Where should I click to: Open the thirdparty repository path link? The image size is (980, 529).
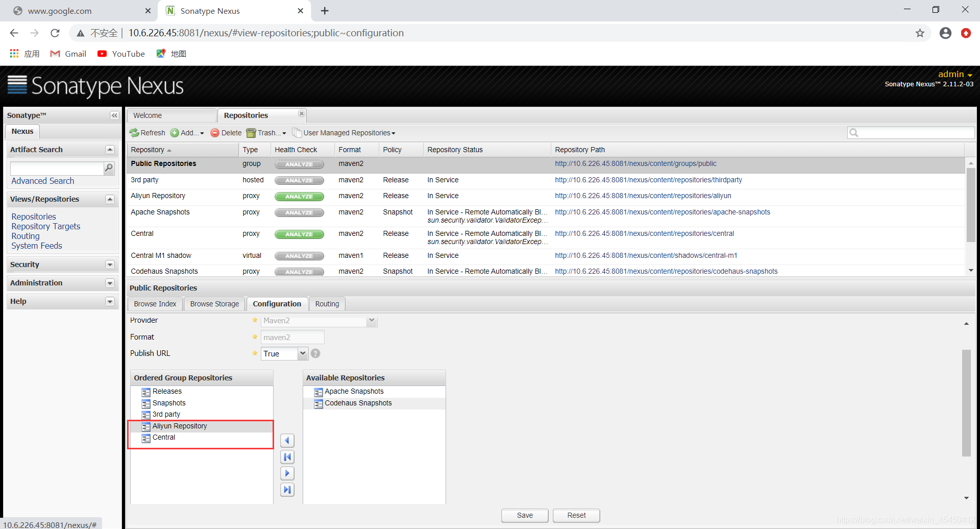(x=648, y=180)
